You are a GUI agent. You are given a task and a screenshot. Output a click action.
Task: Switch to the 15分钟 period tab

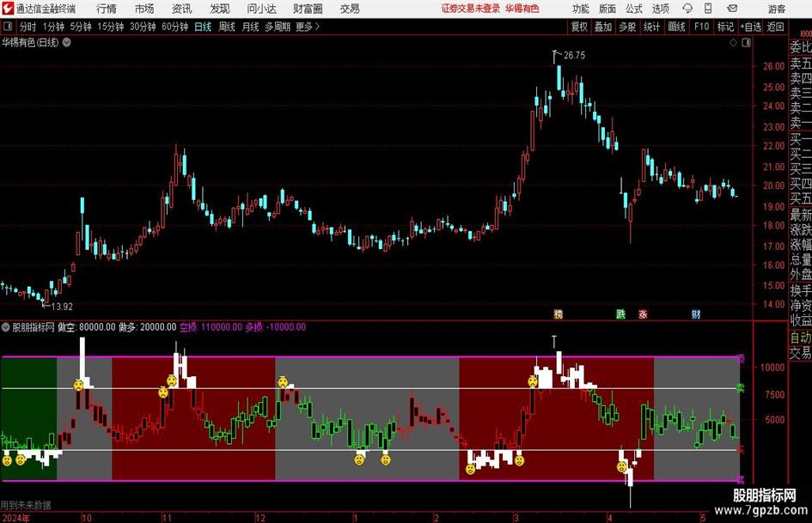[x=110, y=27]
